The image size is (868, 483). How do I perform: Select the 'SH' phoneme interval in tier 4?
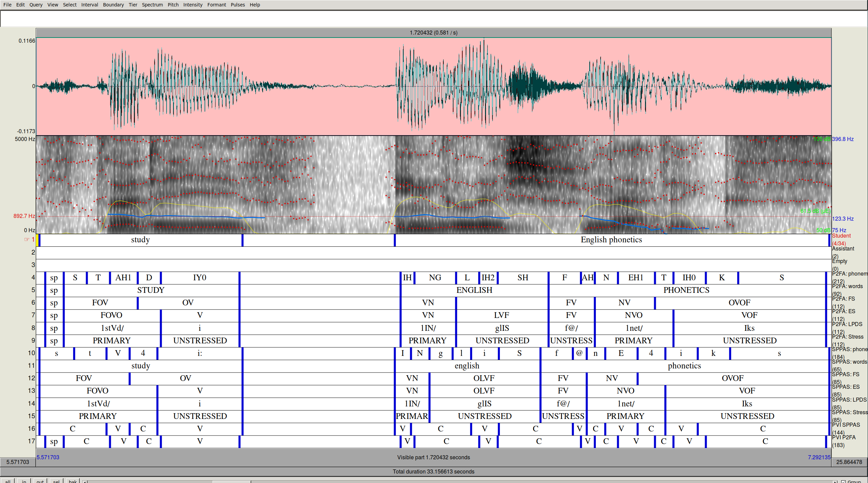[x=523, y=278]
